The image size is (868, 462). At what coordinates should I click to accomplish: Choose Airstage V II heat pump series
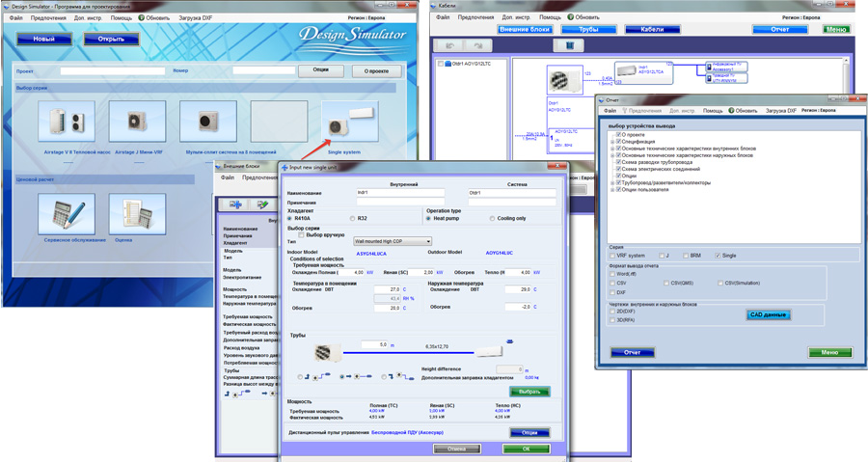click(67, 122)
